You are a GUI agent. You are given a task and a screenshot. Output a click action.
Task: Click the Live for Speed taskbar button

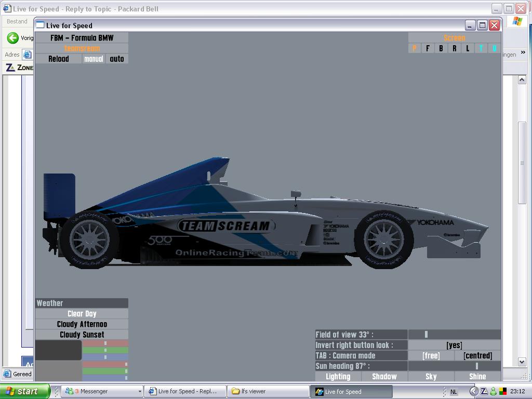click(x=351, y=391)
